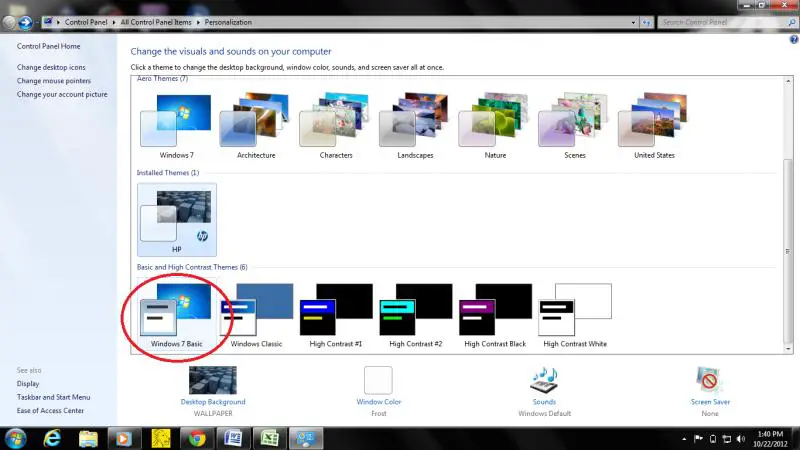Screen dimensions: 800x450
Task: Open the blue Help question mark
Action: [x=794, y=39]
